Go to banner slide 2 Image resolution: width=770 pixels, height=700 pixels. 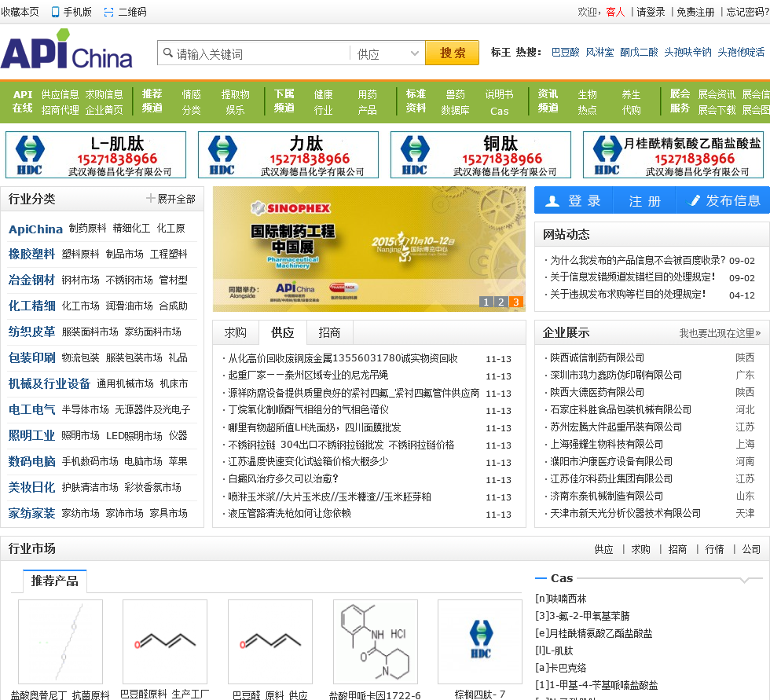tap(501, 302)
